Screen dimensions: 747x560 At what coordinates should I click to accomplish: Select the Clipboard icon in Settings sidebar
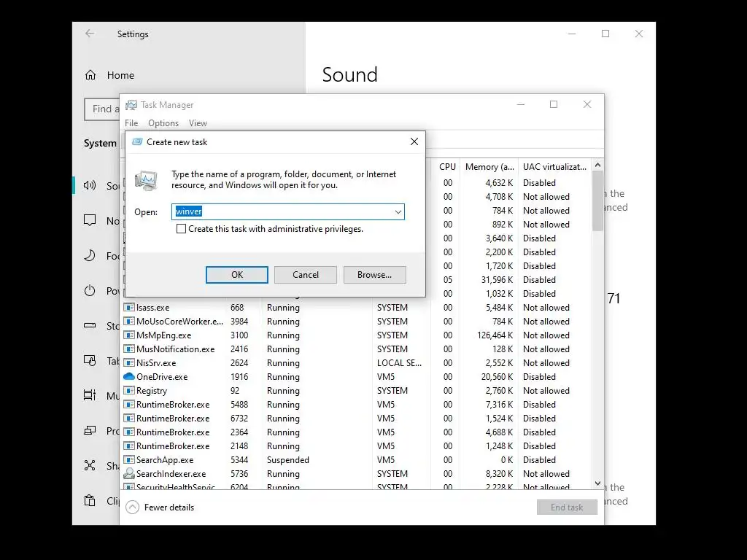[90, 500]
